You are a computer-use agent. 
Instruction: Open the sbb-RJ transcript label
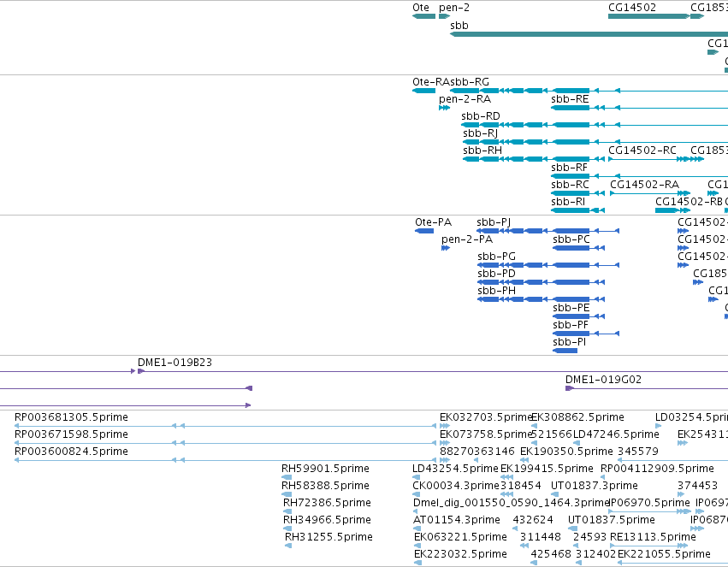pos(480,133)
